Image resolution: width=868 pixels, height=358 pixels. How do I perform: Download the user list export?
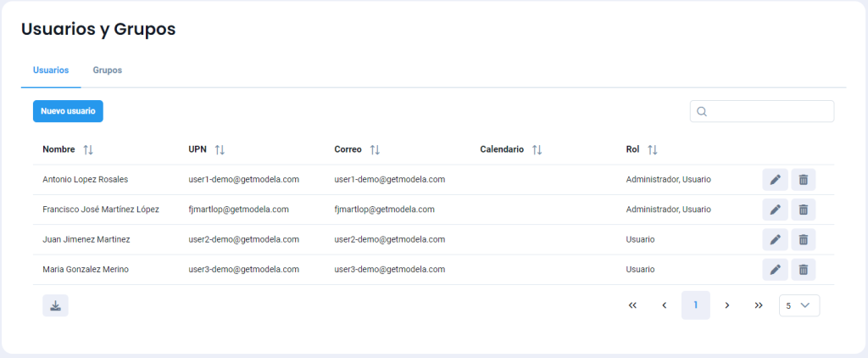(x=55, y=306)
